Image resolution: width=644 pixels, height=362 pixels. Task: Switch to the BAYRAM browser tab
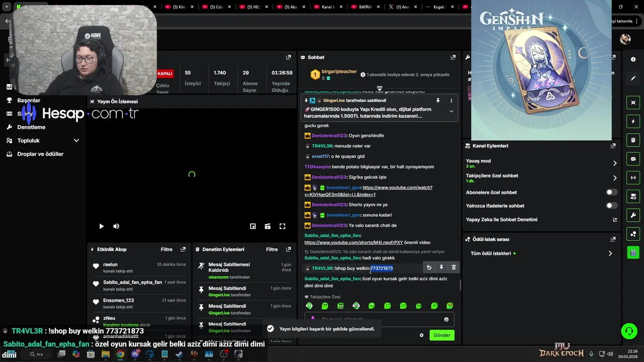368,7
